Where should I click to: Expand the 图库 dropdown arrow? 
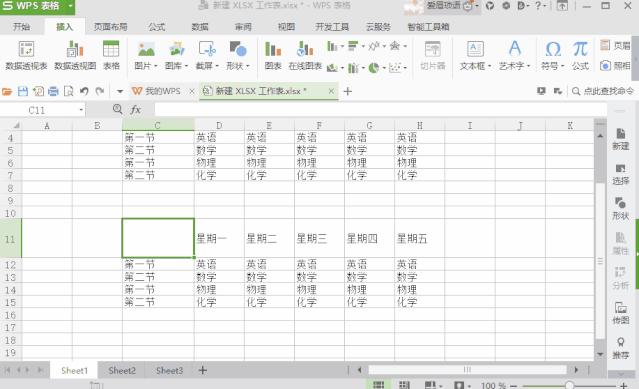coord(186,66)
